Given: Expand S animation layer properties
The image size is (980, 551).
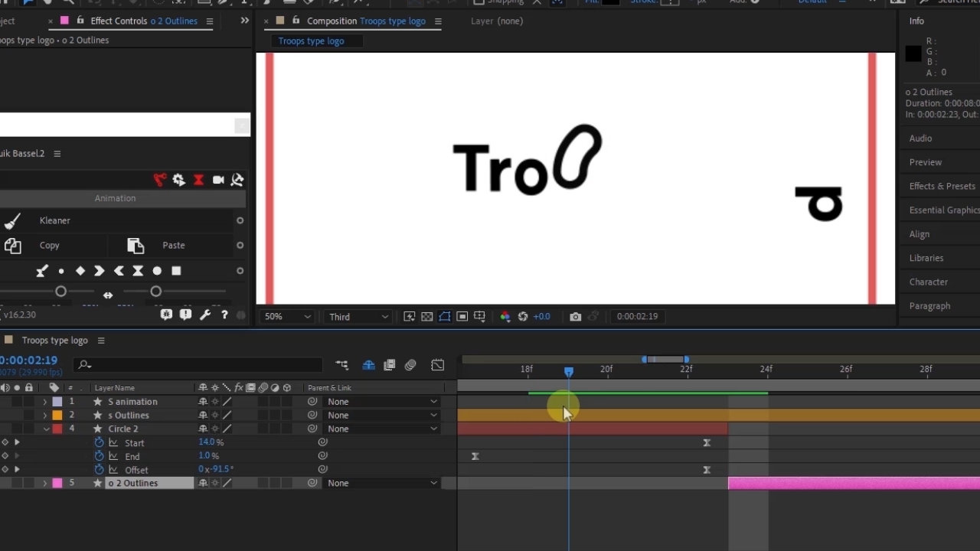Looking at the screenshot, I should click(x=44, y=402).
